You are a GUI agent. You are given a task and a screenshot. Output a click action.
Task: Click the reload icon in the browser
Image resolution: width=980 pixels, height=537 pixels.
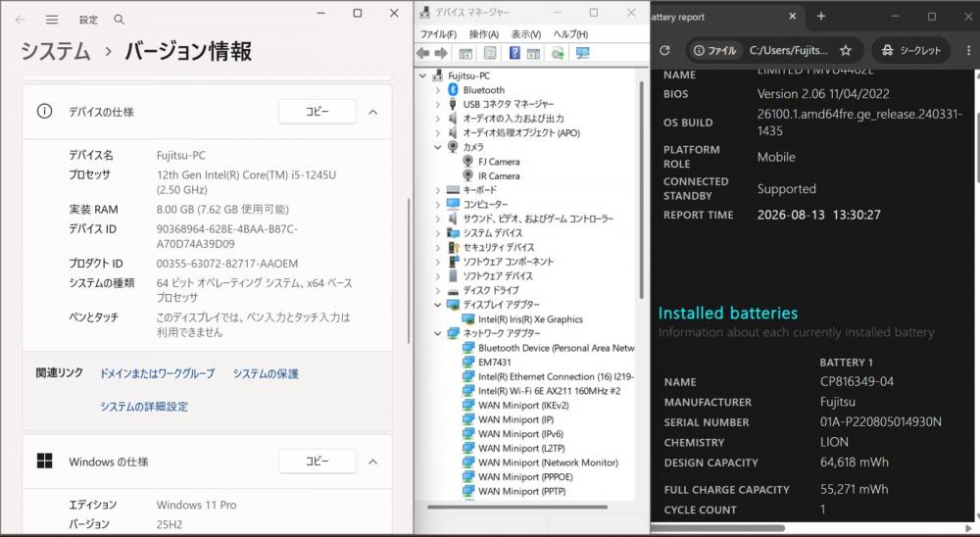coord(664,50)
